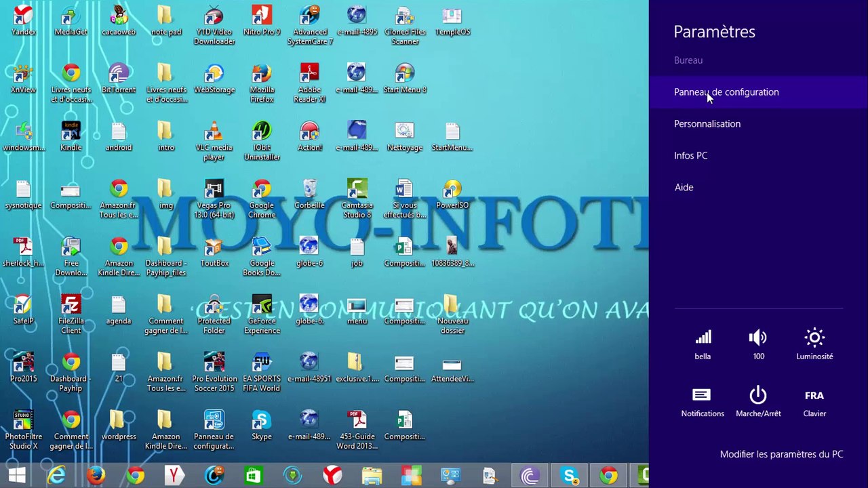Select the VLC media player desktop icon
The image size is (868, 488).
coord(214,141)
